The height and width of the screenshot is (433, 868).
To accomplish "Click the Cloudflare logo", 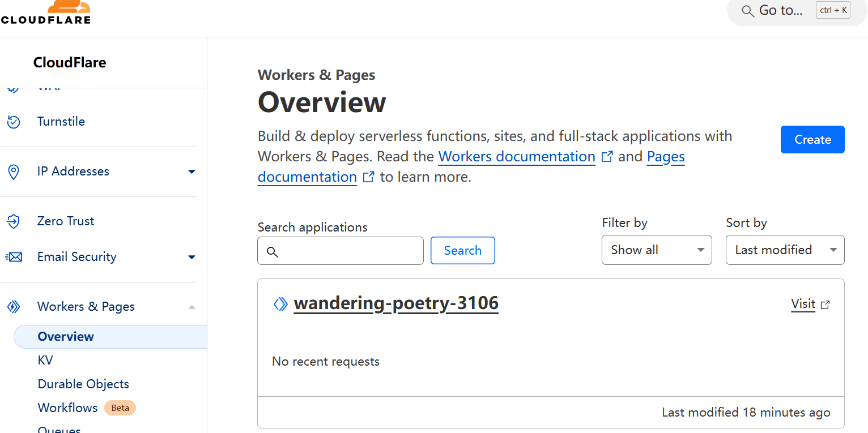I will coord(46,12).
